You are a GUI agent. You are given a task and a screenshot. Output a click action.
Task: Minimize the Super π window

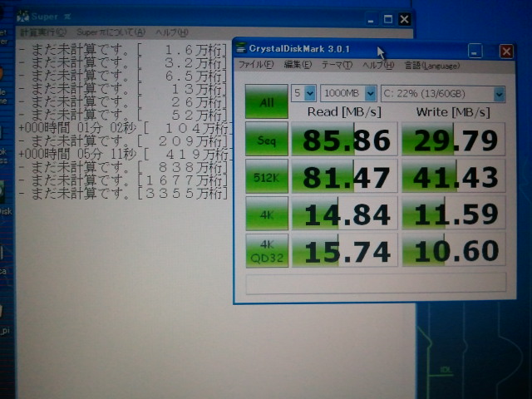tap(371, 19)
